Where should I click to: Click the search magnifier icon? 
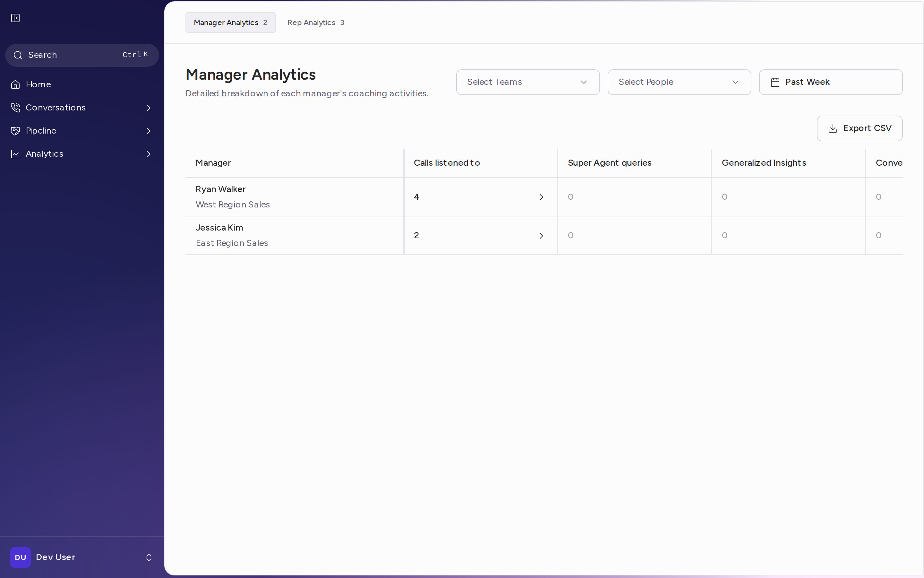click(x=18, y=55)
